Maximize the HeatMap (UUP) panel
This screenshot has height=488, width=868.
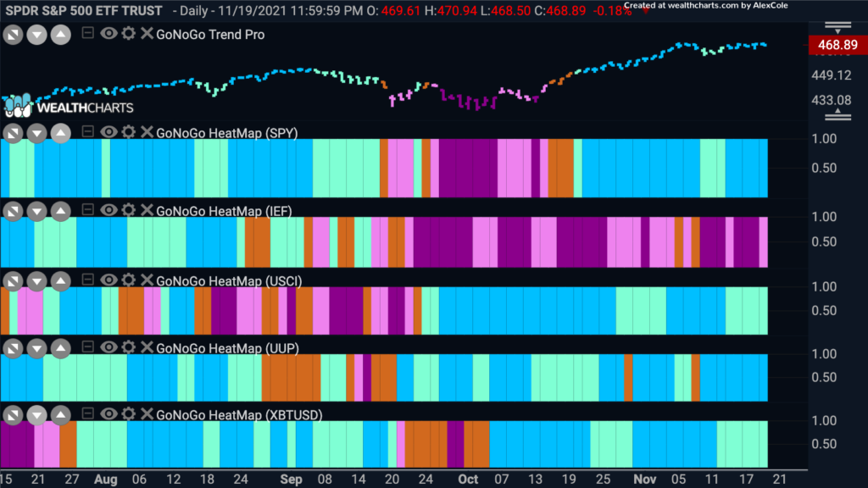pos(13,348)
